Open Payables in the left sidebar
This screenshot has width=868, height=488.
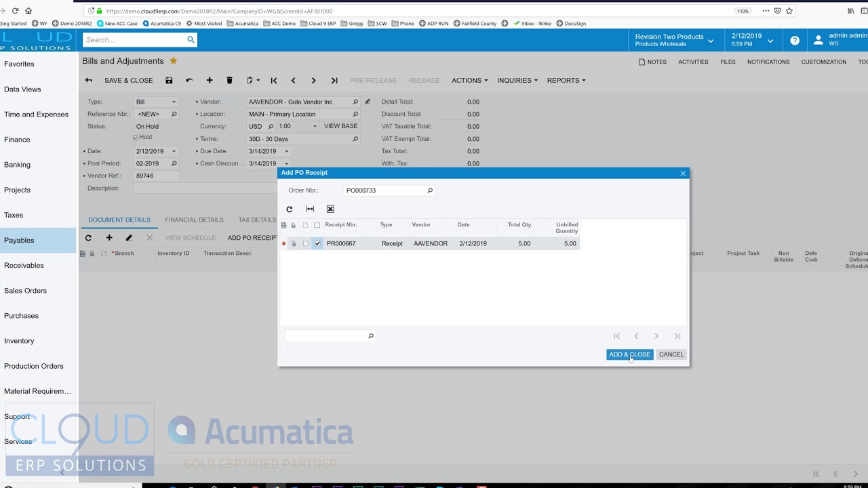38,241
